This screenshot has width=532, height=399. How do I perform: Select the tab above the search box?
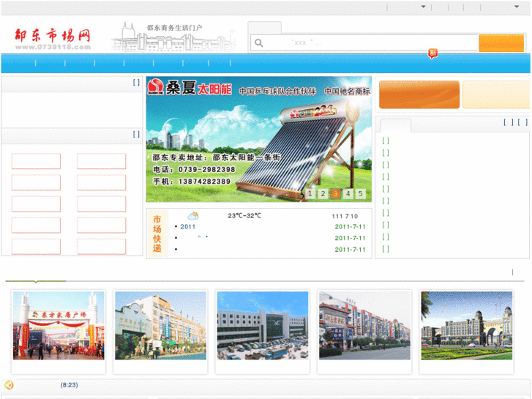[x=264, y=28]
